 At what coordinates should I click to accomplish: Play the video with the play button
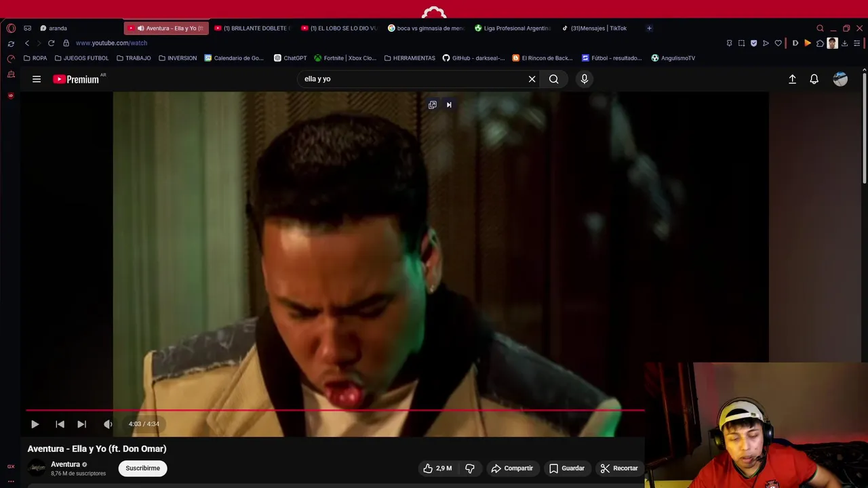pos(35,424)
